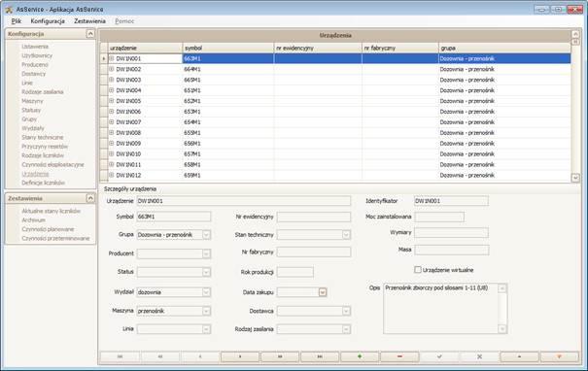
Task: Open the Status dropdown
Action: pyautogui.click(x=206, y=272)
